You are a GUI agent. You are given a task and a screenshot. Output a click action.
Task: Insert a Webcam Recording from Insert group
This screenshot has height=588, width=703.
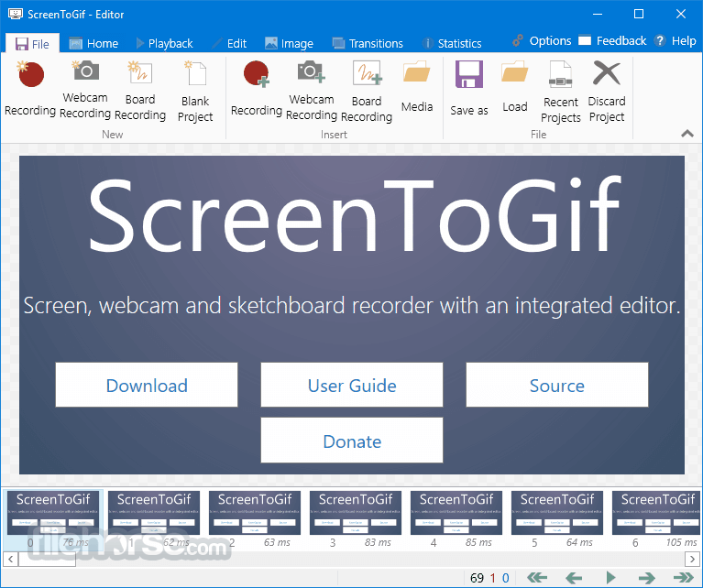[312, 89]
